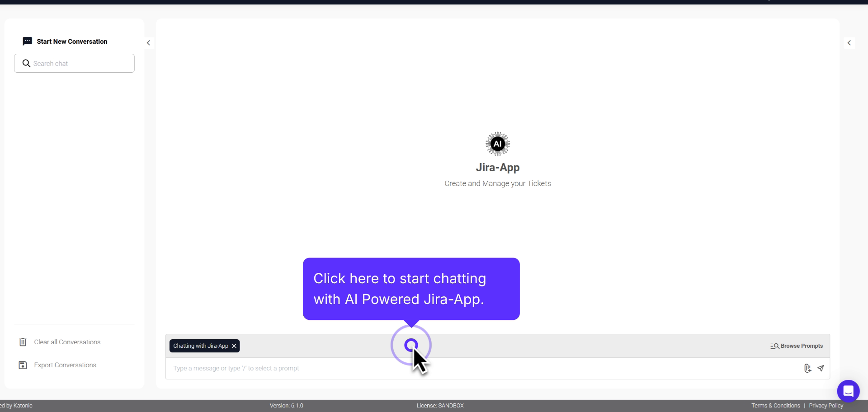Image resolution: width=868 pixels, height=412 pixels.
Task: Click the pulsing circle above the chat box
Action: click(x=411, y=345)
